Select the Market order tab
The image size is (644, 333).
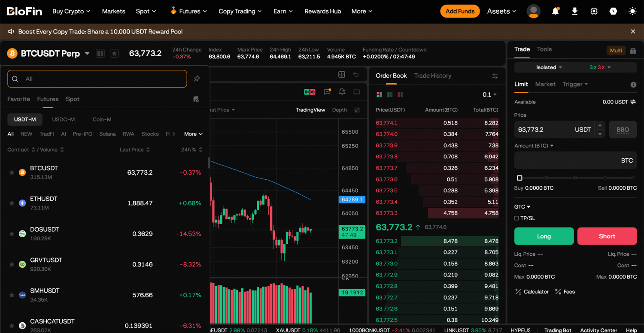pyautogui.click(x=545, y=84)
